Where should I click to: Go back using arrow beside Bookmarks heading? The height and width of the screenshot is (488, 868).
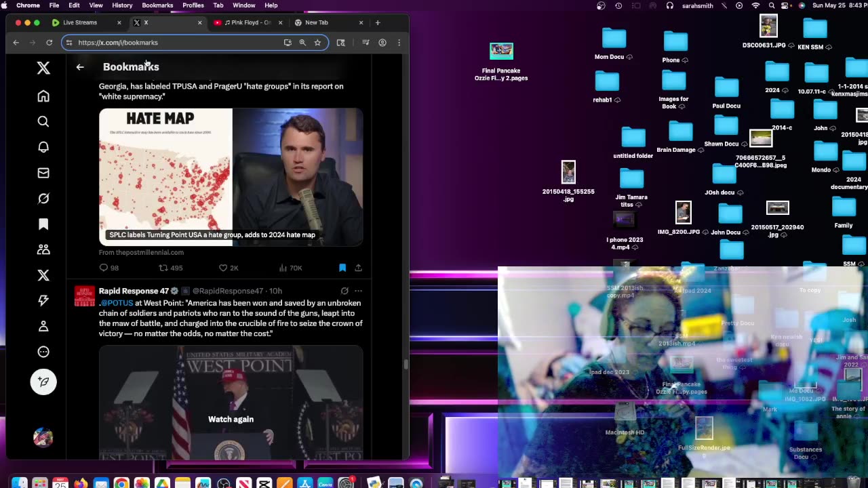click(x=80, y=67)
